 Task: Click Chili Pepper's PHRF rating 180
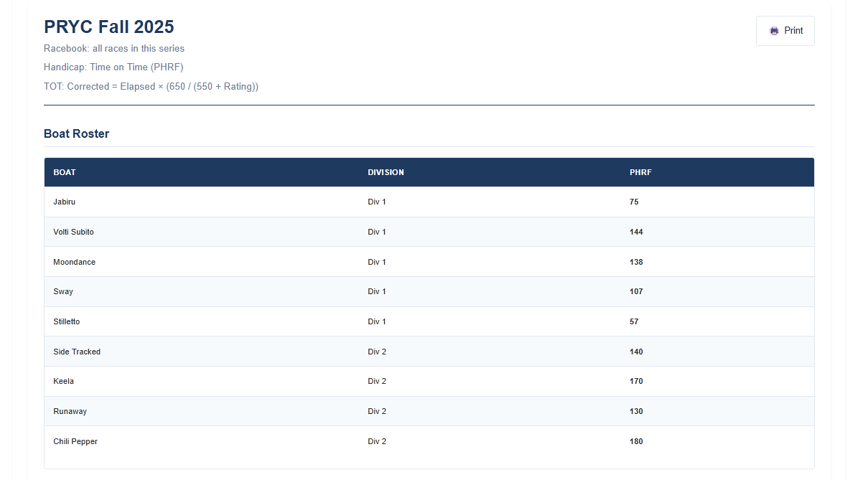pyautogui.click(x=636, y=442)
